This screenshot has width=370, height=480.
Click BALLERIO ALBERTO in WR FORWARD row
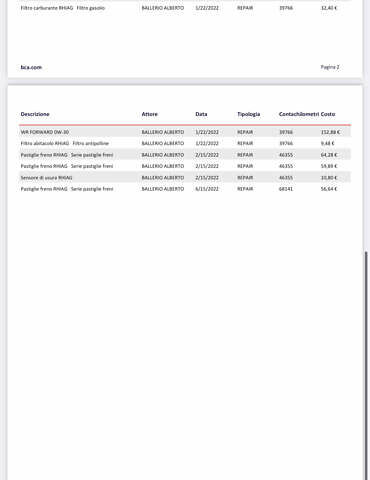click(163, 132)
